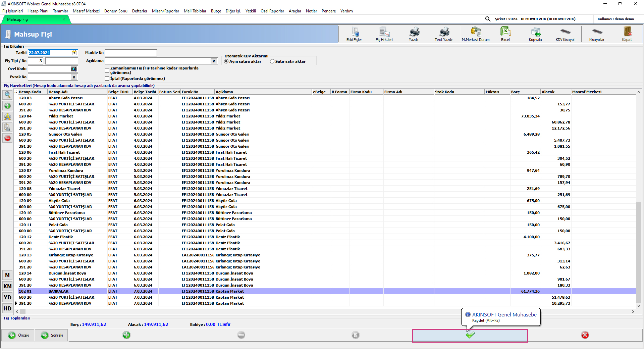Export the voucher with the Excel icon
This screenshot has height=349, width=644.
pyautogui.click(x=505, y=34)
